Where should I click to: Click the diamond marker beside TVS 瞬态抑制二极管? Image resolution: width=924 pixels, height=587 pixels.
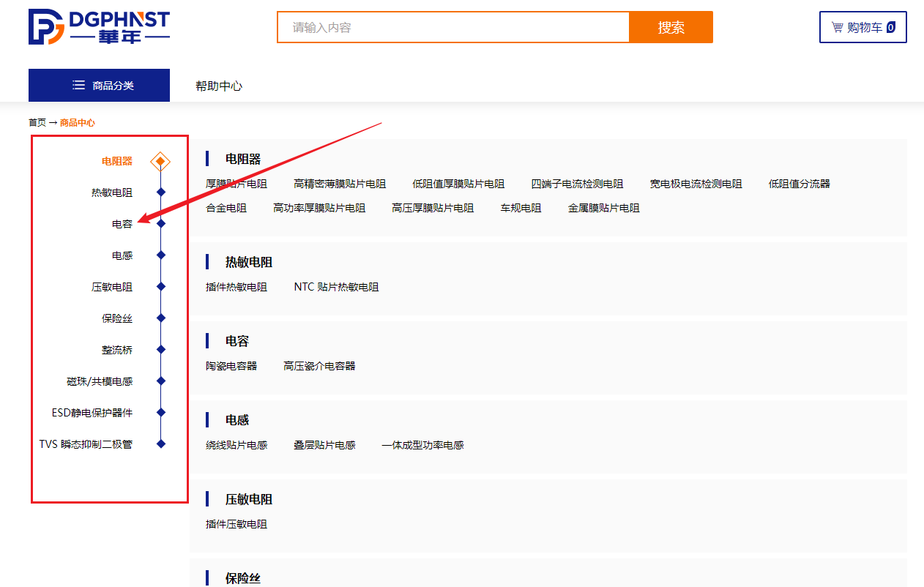pos(161,444)
